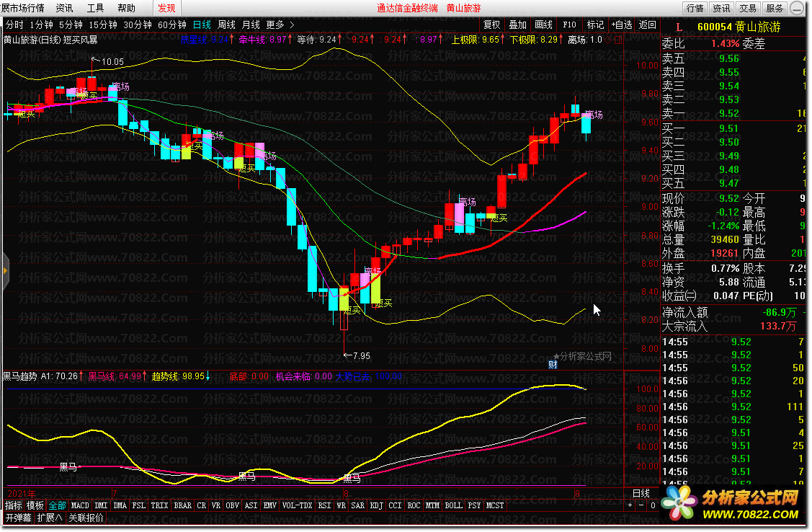
Task: Select the VOL-TDX indicator
Action: point(298,505)
